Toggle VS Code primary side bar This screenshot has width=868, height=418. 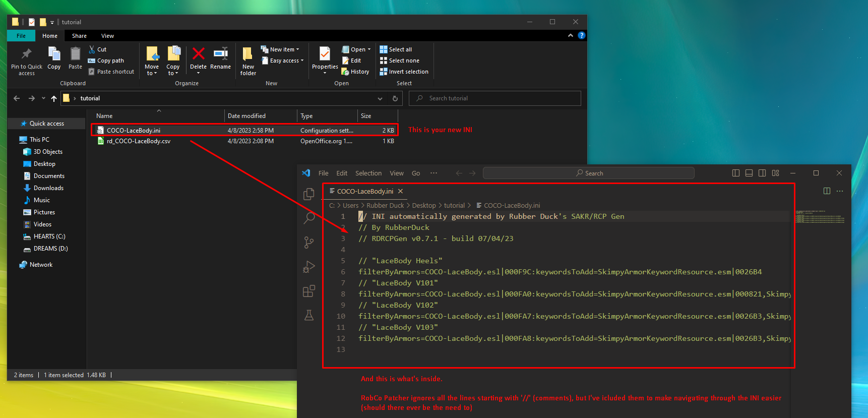pos(736,173)
